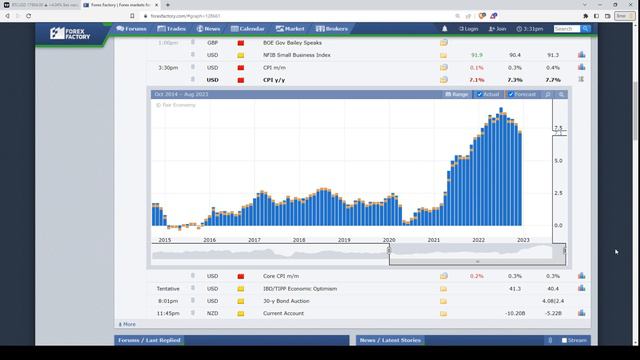Viewport: 640px width, 360px height.
Task: Open detail folder for Core CPI m/m
Action: coord(444,276)
